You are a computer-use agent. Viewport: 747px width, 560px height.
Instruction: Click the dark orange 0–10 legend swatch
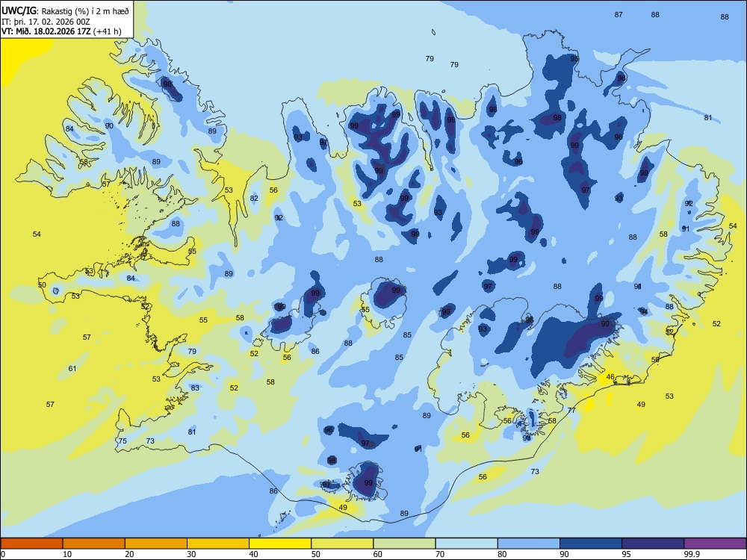pos(31,544)
